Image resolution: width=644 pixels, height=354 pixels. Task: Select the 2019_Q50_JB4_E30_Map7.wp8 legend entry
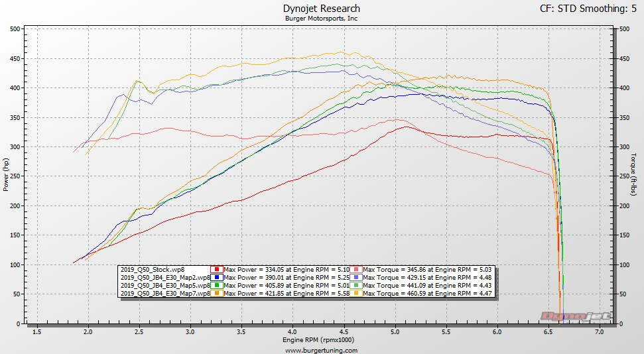point(165,293)
